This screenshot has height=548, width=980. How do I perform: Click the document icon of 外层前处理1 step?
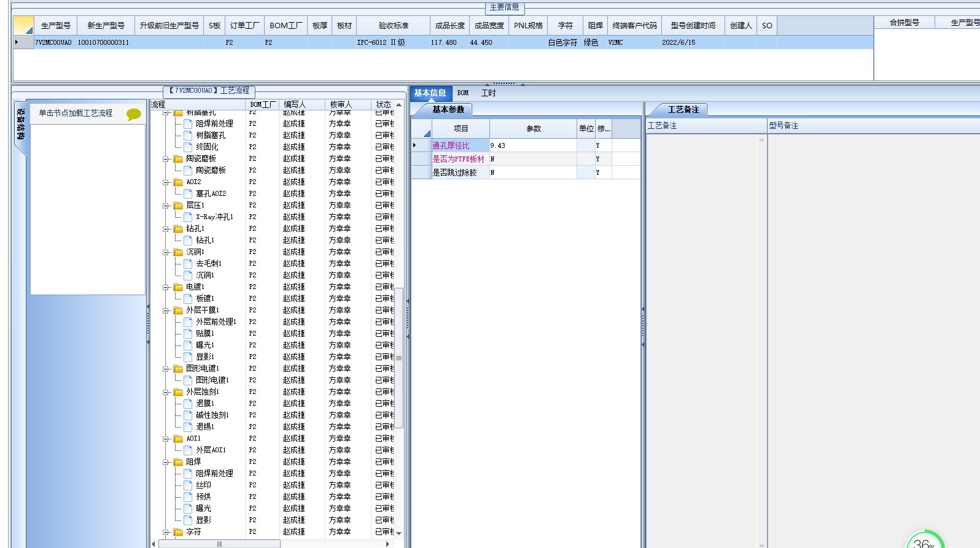click(189, 322)
